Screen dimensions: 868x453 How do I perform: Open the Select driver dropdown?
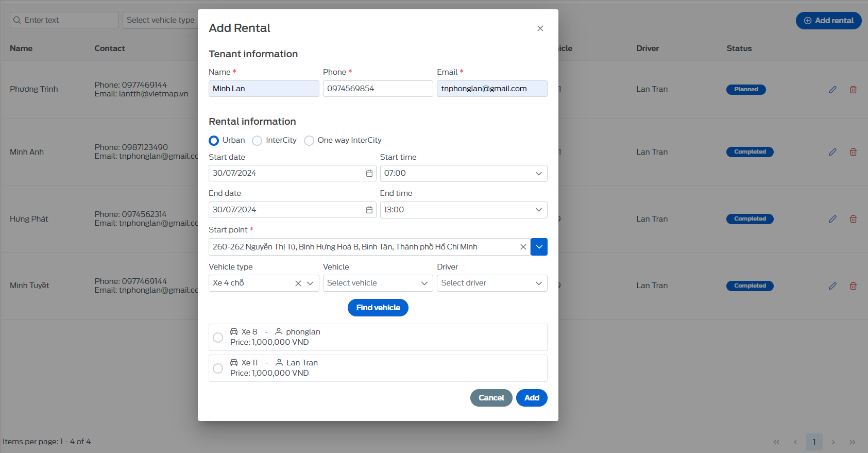(x=492, y=283)
